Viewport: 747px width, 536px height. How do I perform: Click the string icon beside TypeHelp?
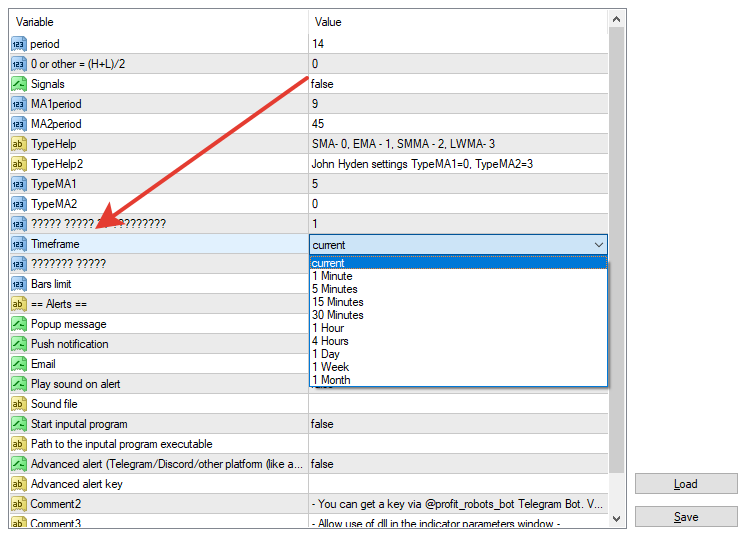pos(19,144)
